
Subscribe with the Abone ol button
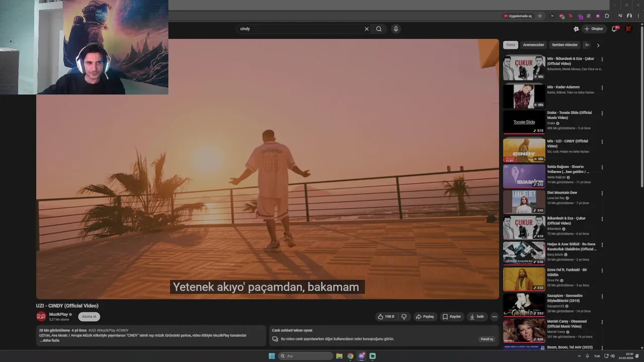pos(89,317)
